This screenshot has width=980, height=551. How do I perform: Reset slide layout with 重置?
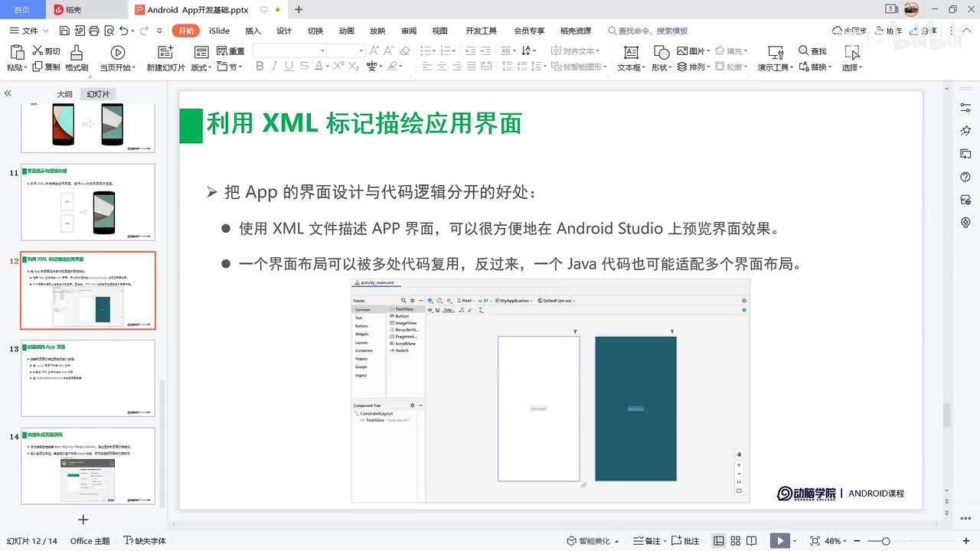click(x=230, y=51)
